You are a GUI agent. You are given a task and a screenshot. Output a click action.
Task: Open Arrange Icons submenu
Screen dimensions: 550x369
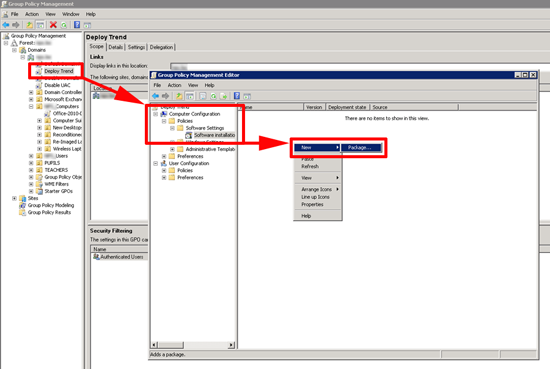(317, 189)
